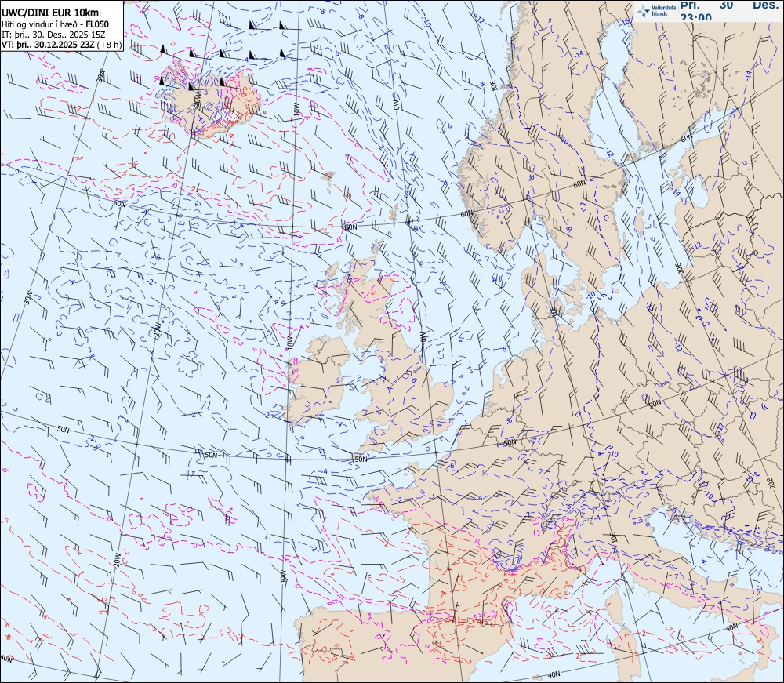Click the 'VT: þri.. 30.12.2025 23Z (+8 h)' valid time

(61, 44)
